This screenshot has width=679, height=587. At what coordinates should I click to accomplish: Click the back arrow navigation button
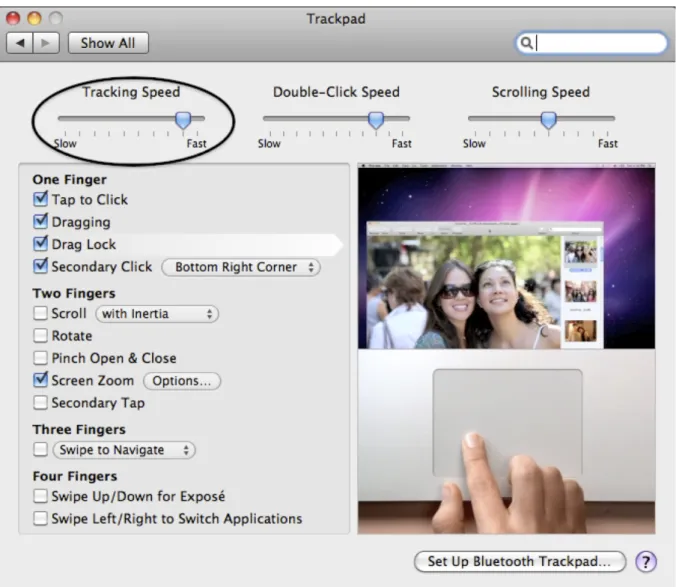pyautogui.click(x=20, y=43)
